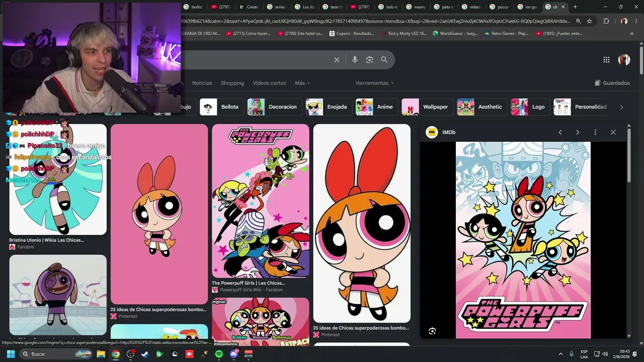Switch to the Videos cortos tab
Viewport: 644px width, 362px height.
click(x=269, y=83)
